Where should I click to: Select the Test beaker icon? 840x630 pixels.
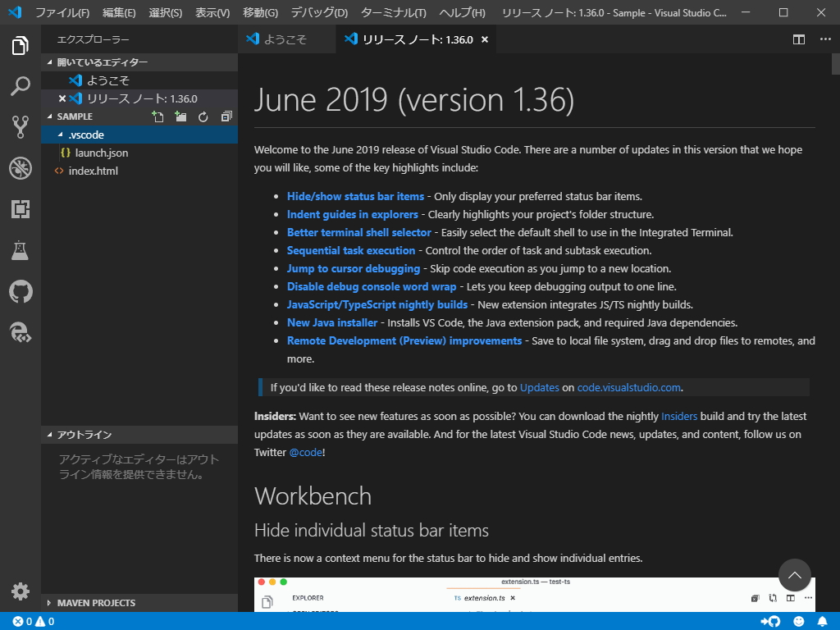tap(20, 250)
